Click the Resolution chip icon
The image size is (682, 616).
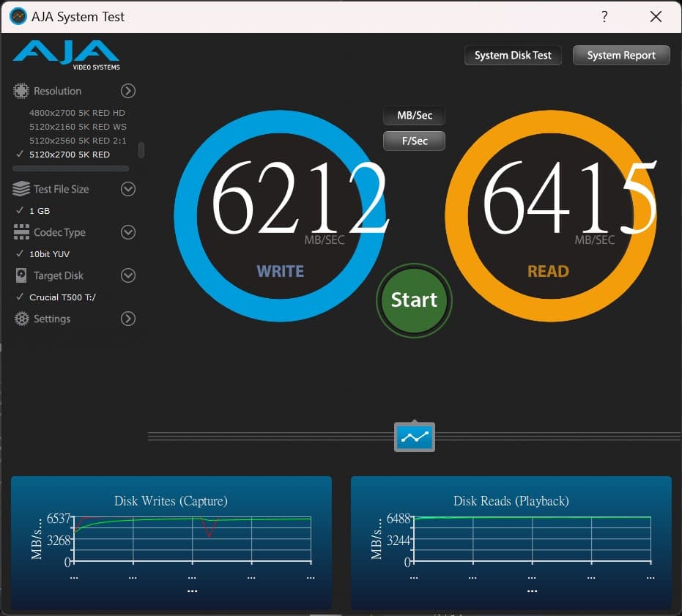coord(21,91)
